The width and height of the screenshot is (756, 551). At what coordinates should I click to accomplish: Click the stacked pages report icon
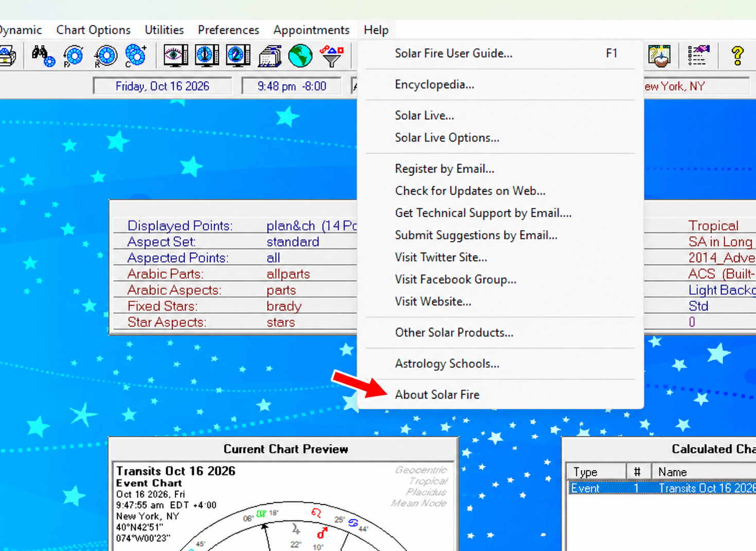270,56
